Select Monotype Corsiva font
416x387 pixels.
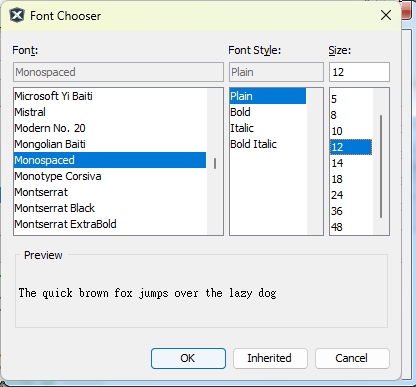pos(110,176)
